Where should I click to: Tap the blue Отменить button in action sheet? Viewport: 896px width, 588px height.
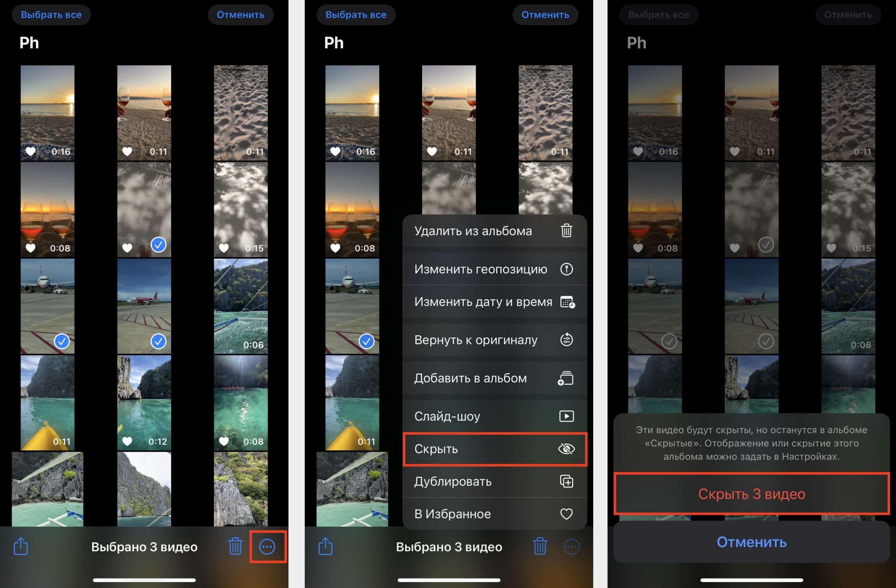coord(751,542)
